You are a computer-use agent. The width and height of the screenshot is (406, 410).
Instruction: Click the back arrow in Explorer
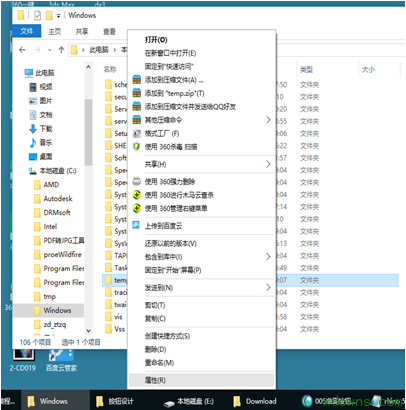click(x=22, y=50)
